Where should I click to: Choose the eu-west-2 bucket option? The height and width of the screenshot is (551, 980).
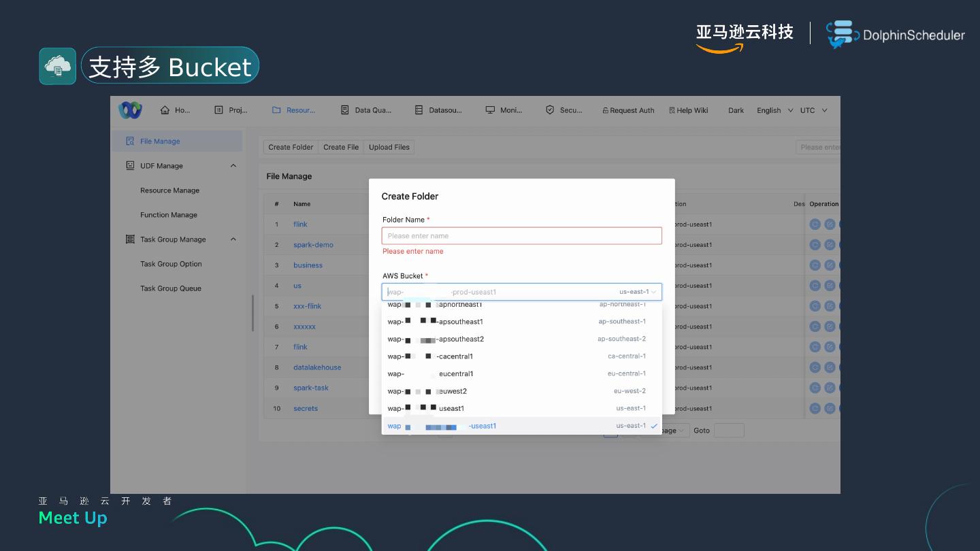coord(521,391)
